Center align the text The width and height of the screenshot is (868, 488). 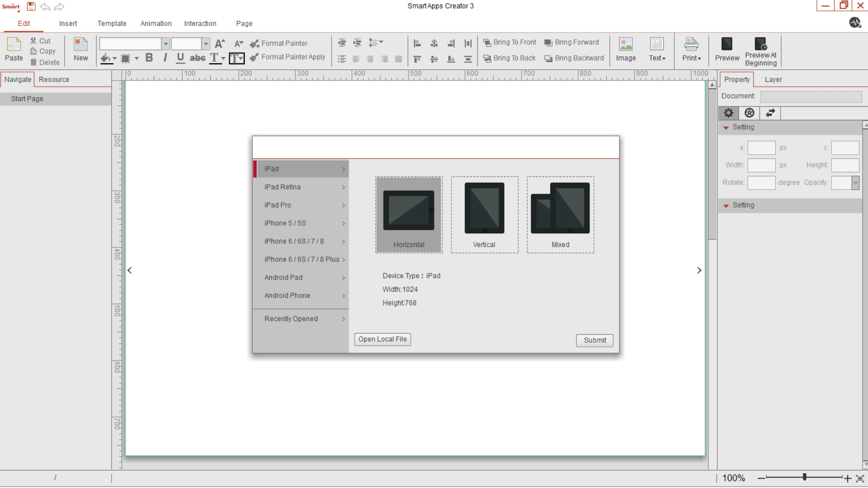[370, 59]
